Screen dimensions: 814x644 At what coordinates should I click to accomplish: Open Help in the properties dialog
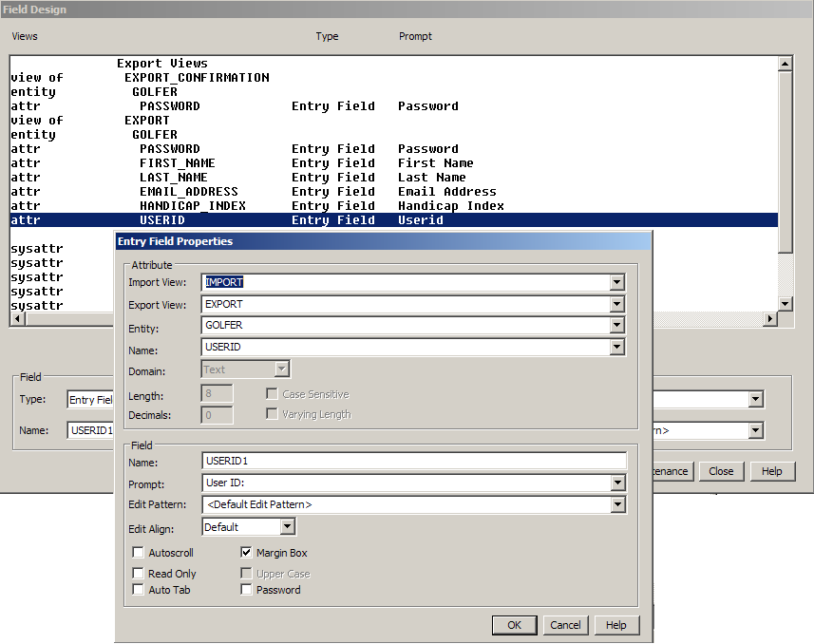pos(615,625)
